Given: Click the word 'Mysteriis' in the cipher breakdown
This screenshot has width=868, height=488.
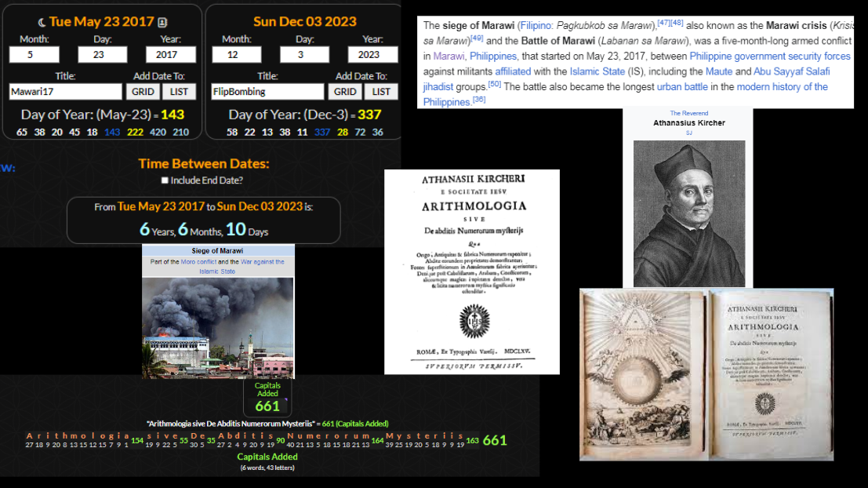Looking at the screenshot, I should tap(424, 436).
